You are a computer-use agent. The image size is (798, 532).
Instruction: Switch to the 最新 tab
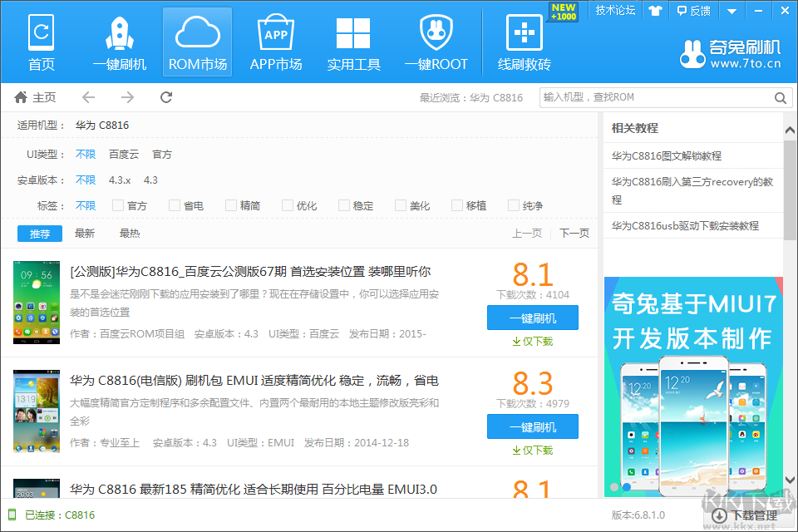tap(85, 234)
